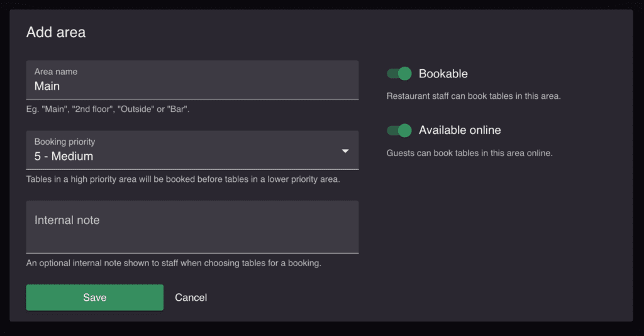
Task: Click the area name examples hint text
Action: [x=108, y=109]
